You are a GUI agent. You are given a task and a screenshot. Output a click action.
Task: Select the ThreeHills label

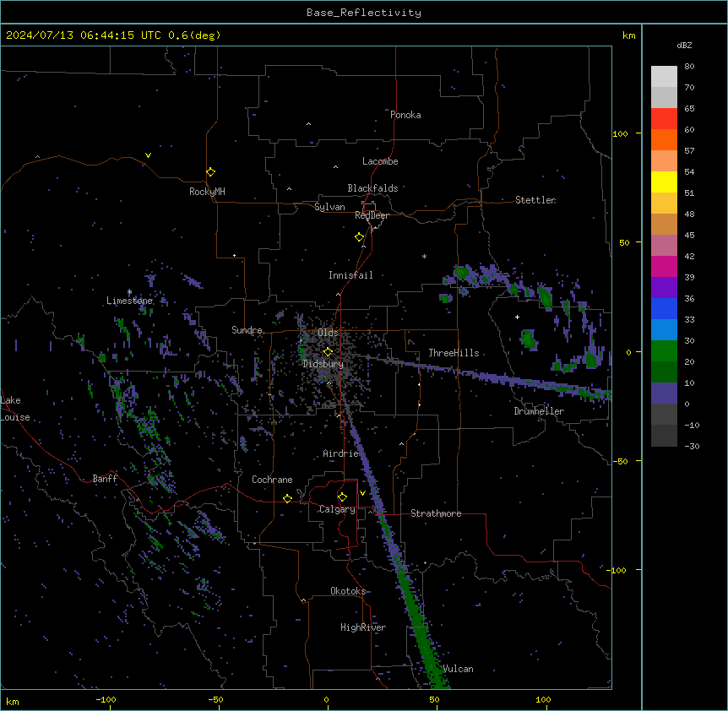point(454,353)
